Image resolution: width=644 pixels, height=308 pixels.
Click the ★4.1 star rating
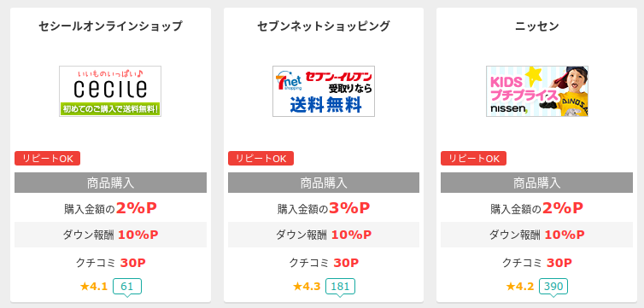coord(94,287)
